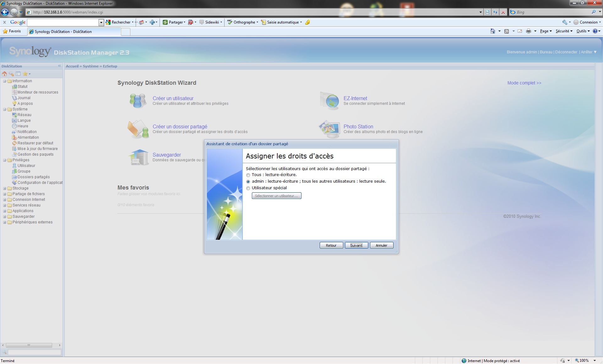Open the Sécurité menu
The image size is (603, 364).
coord(564,31)
